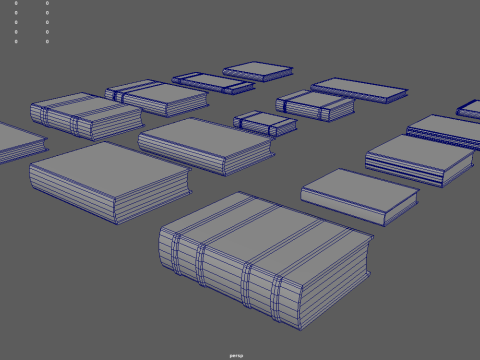Click the 'persp' camera label below the viewport

[236, 356]
